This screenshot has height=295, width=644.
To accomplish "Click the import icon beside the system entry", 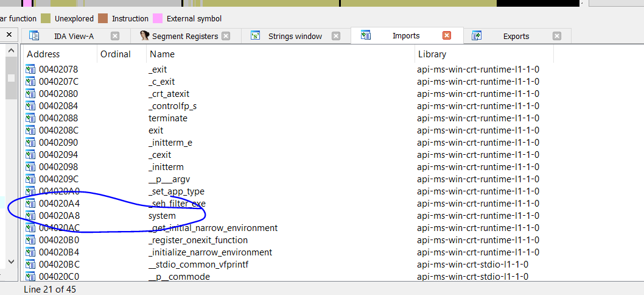I will coord(30,216).
